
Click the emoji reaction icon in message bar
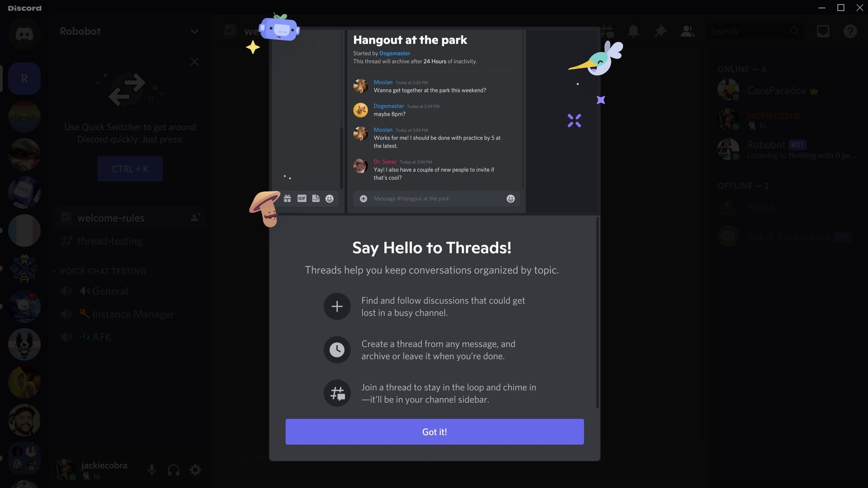click(x=510, y=199)
